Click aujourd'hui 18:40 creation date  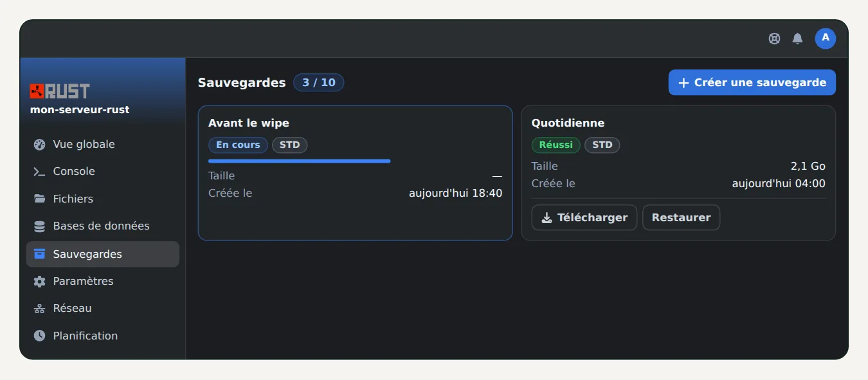456,193
